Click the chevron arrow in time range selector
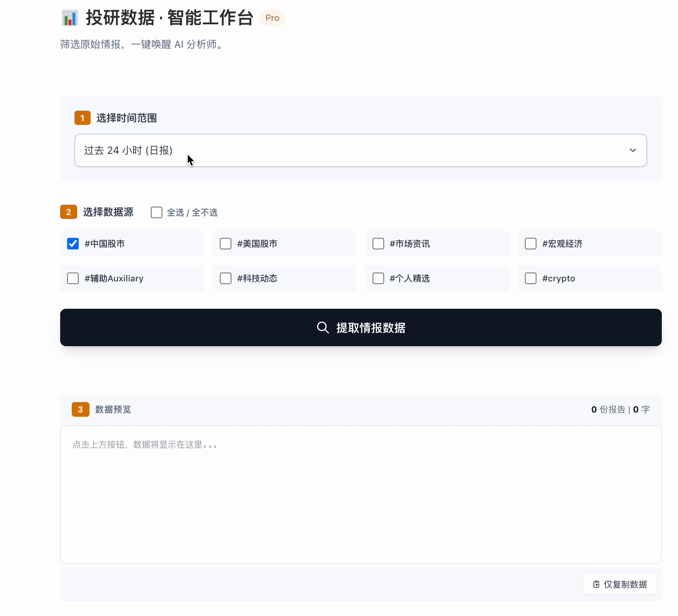678x616 pixels. (632, 150)
